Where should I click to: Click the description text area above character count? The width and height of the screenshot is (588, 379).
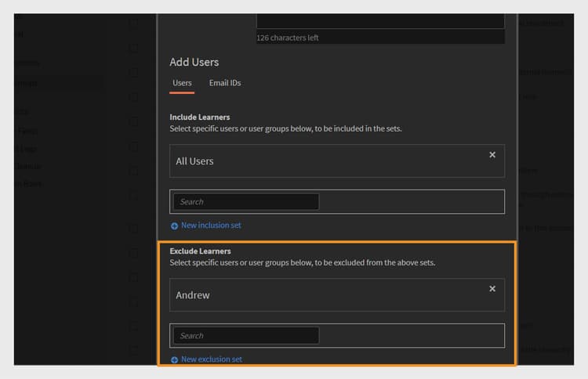380,20
